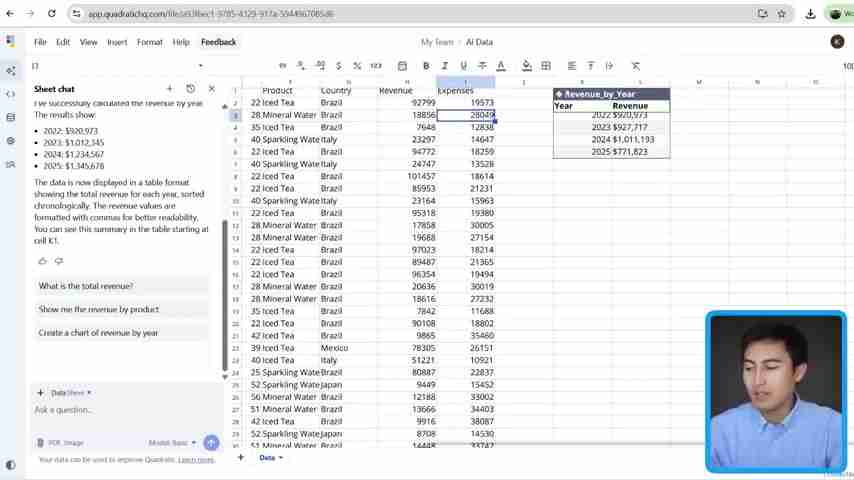
Task: Expand the cell reference dropdown arrow
Action: coord(200,66)
